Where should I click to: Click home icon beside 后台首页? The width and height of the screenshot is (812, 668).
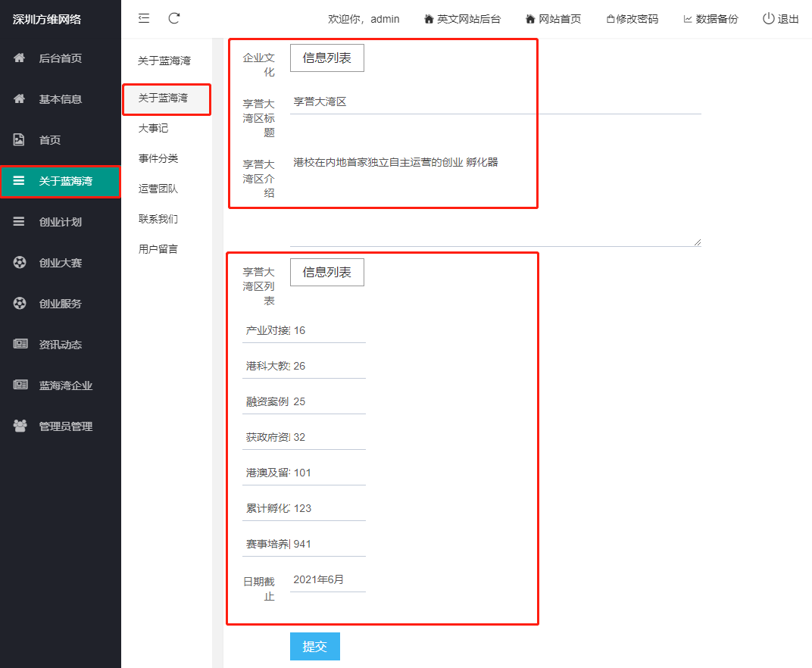[x=20, y=58]
